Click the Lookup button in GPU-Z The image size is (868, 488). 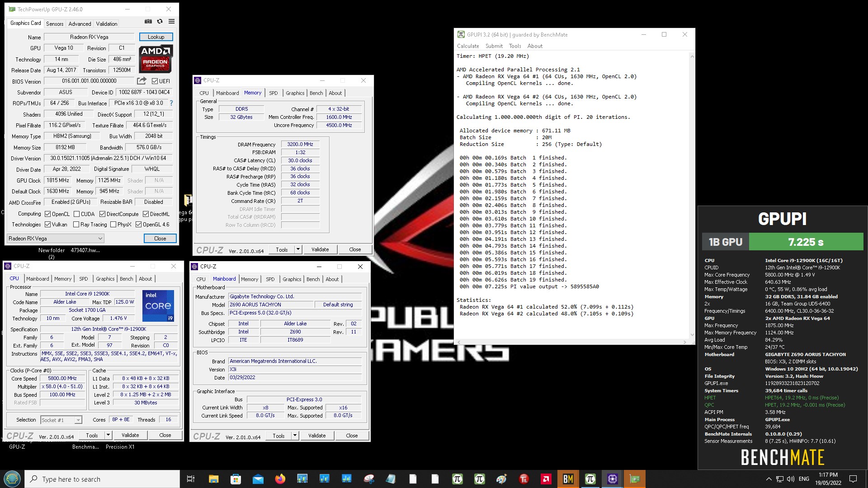(156, 37)
